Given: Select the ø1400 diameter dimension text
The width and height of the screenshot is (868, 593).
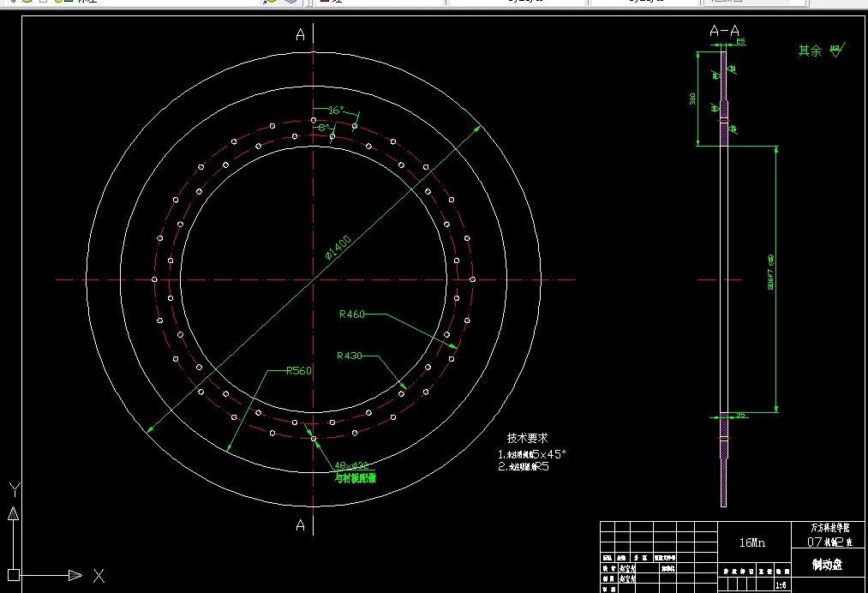Looking at the screenshot, I should 338,248.
